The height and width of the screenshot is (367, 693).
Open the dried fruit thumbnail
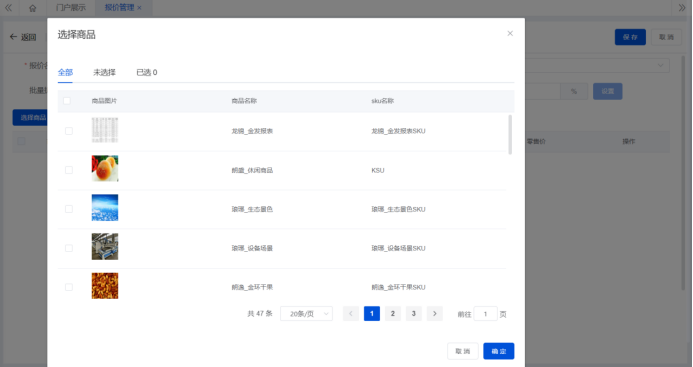[x=105, y=286]
